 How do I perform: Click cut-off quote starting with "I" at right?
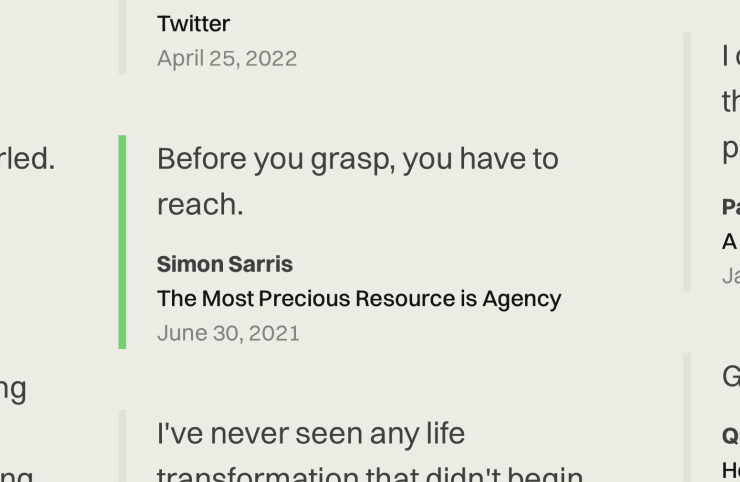[x=731, y=101]
